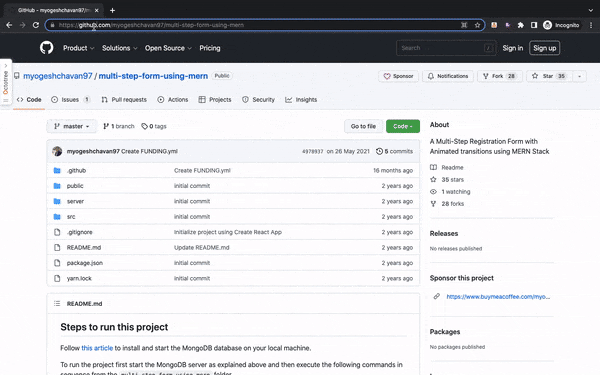Open the myogeshchavan97 owner profile link

tap(58, 76)
